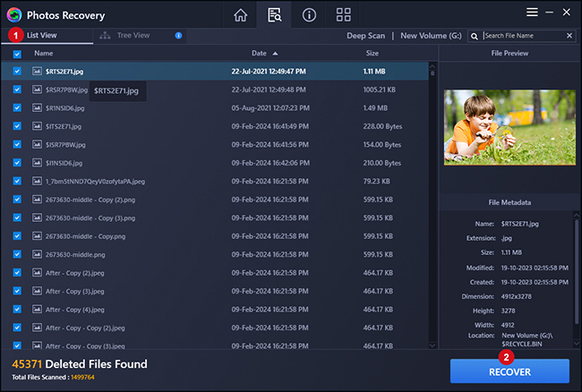582x392 pixels.
Task: Switch to the Tree View tab
Action: (x=134, y=36)
